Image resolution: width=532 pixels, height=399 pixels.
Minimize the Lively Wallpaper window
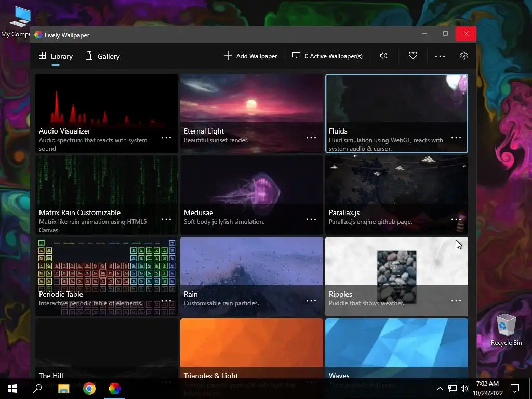pos(424,34)
